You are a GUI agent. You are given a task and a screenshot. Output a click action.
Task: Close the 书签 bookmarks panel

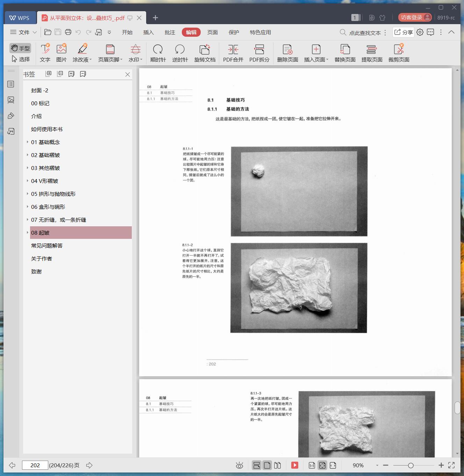tap(128, 74)
